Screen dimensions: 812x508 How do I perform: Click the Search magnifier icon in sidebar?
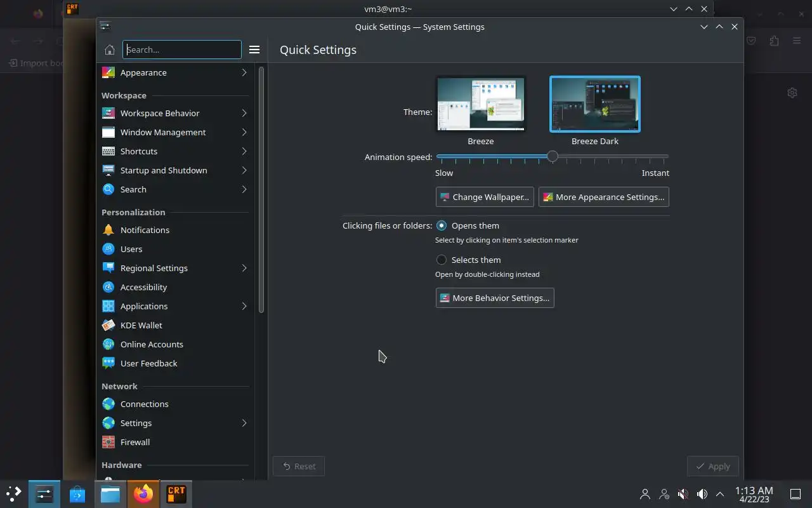click(108, 189)
